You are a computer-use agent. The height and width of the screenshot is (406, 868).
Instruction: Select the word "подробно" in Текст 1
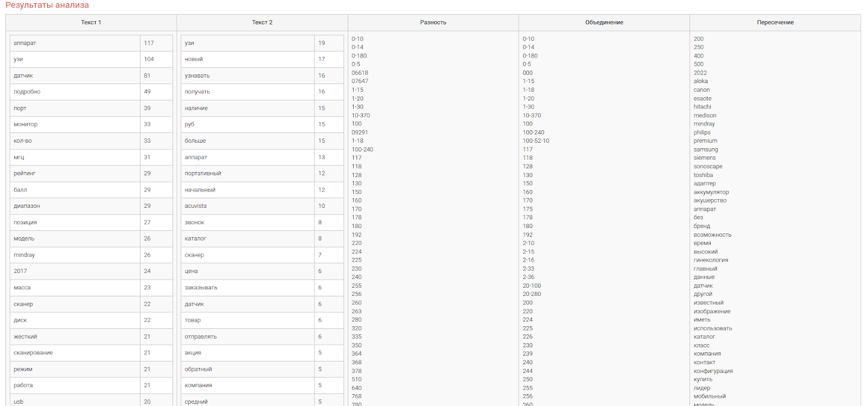pyautogui.click(x=27, y=92)
